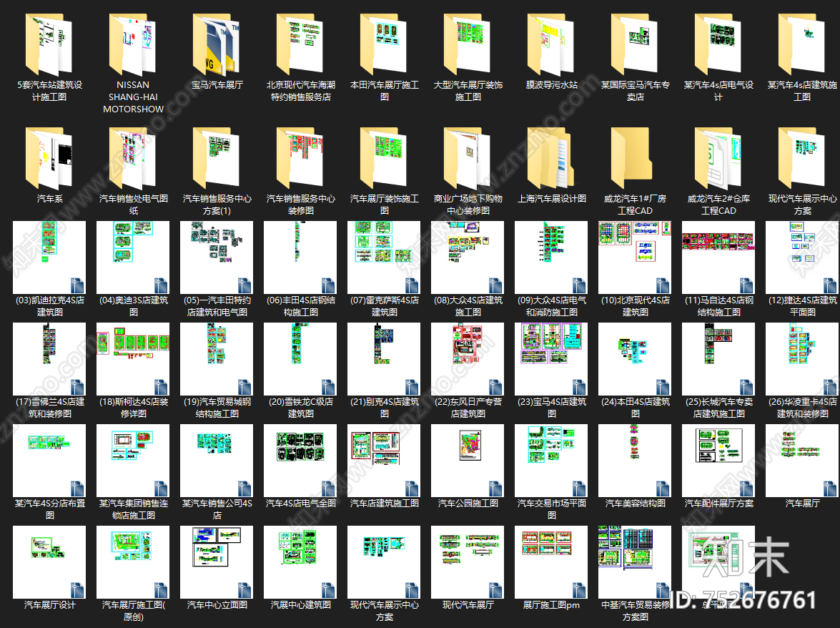
Task: Select the file name 现代汽车展厅
Action: (468, 604)
